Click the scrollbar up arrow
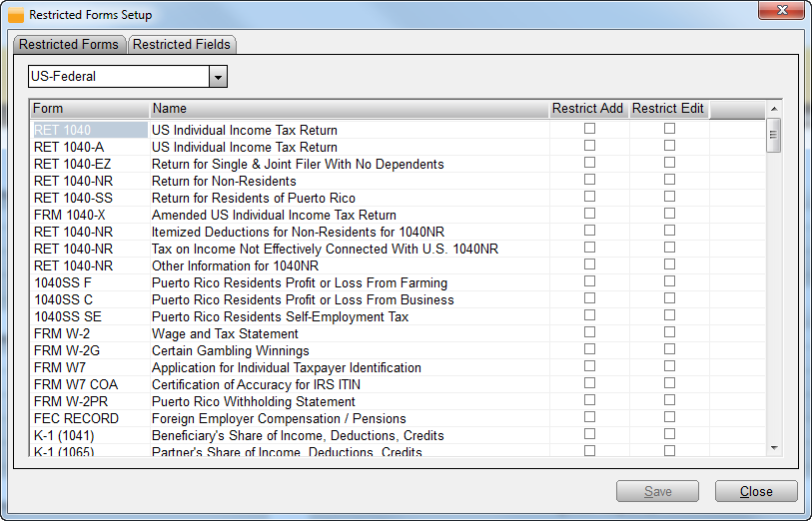812x521 pixels. pos(773,108)
